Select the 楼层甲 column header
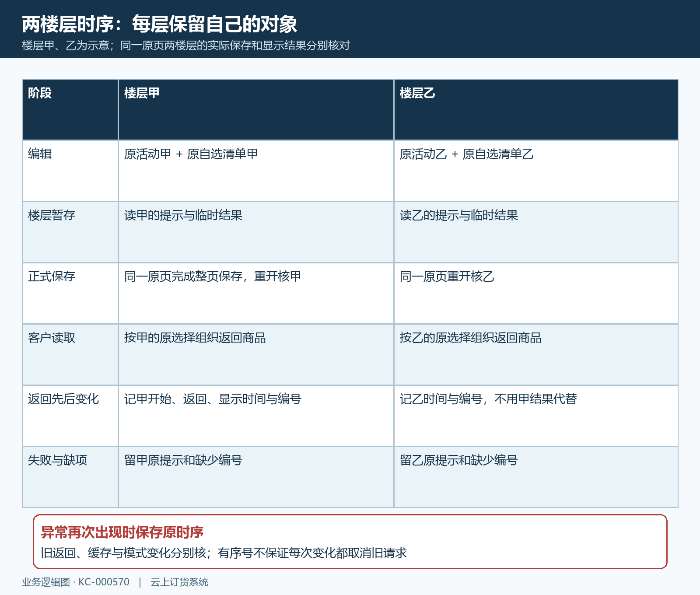 click(x=256, y=110)
